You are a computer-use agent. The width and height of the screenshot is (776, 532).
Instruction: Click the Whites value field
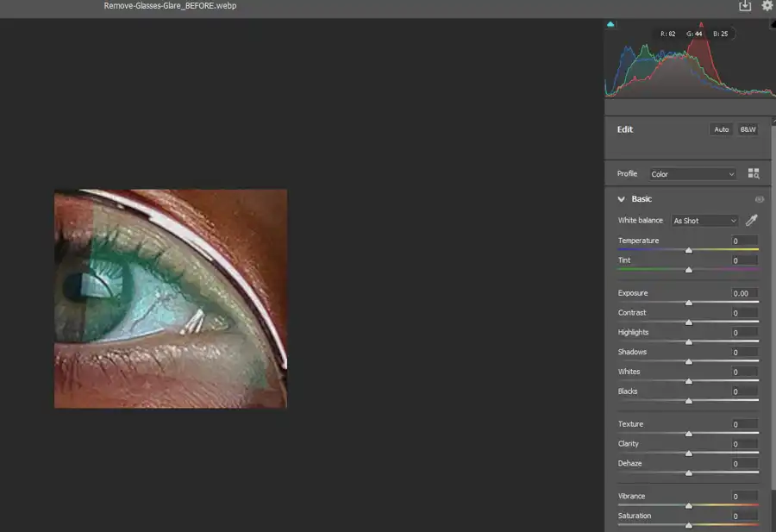(744, 372)
